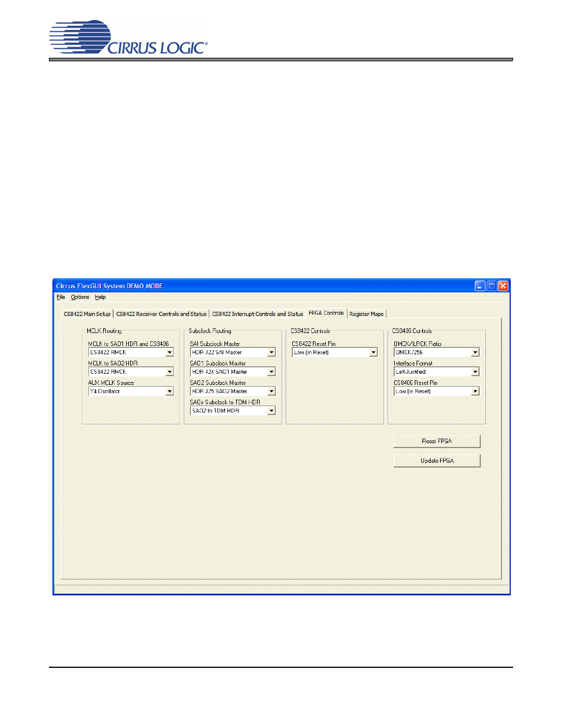Click the MCLK Routing group label
Image resolution: width=562 pixels, height=728 pixels.
[x=104, y=331]
